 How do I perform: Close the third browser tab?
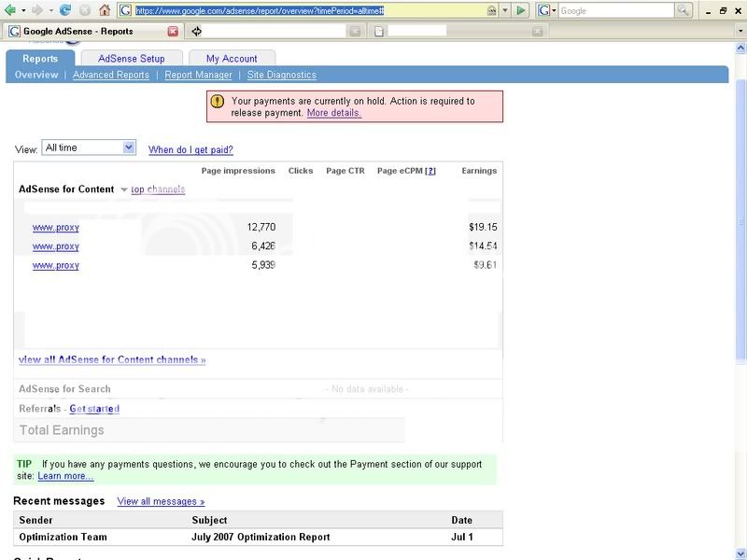point(538,32)
